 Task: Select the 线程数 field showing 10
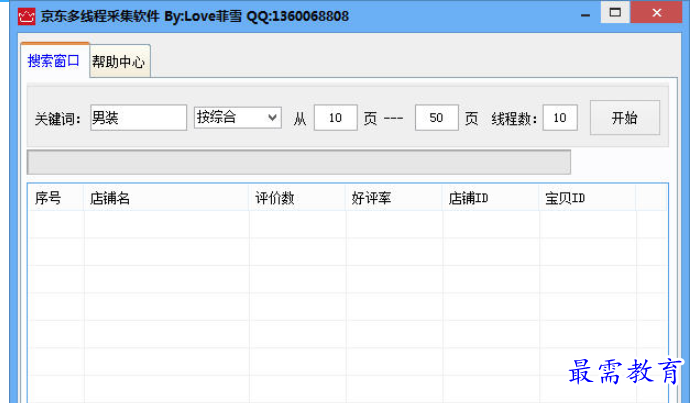point(560,117)
